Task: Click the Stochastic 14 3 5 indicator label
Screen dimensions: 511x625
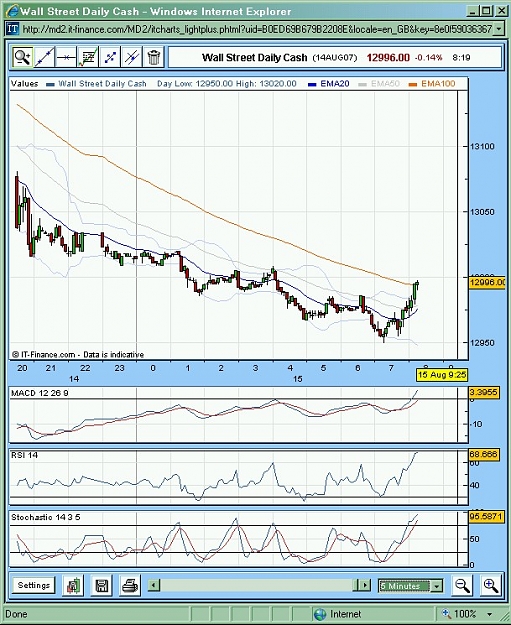Action: pyautogui.click(x=46, y=517)
